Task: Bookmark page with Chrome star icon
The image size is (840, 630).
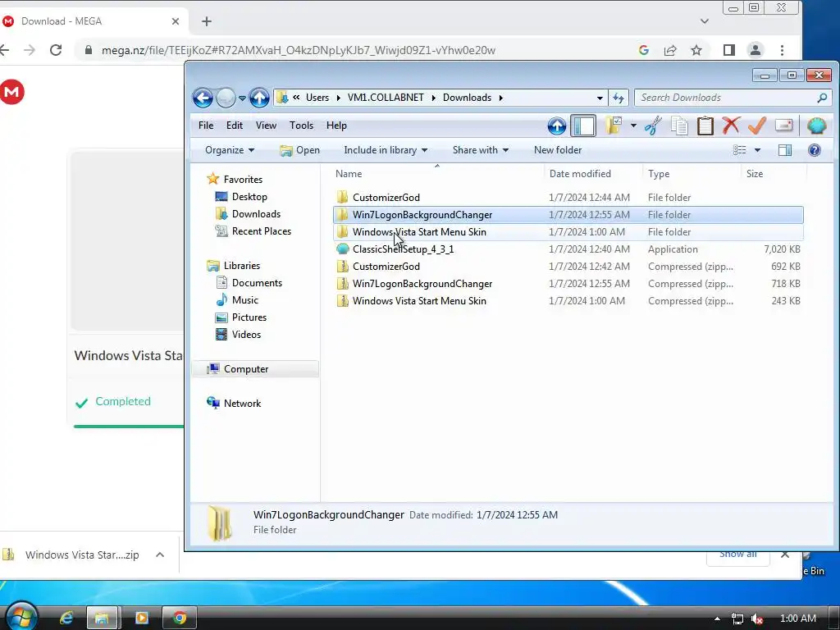Action: pos(696,50)
